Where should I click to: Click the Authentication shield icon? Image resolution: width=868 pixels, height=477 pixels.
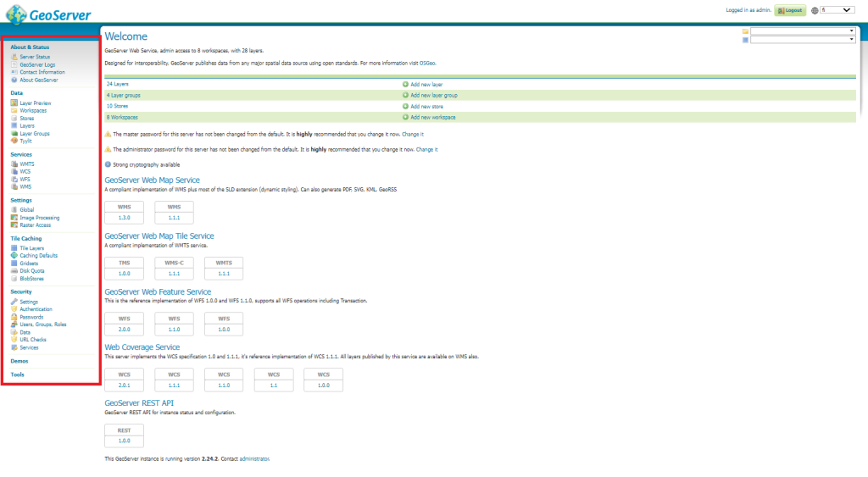click(14, 309)
